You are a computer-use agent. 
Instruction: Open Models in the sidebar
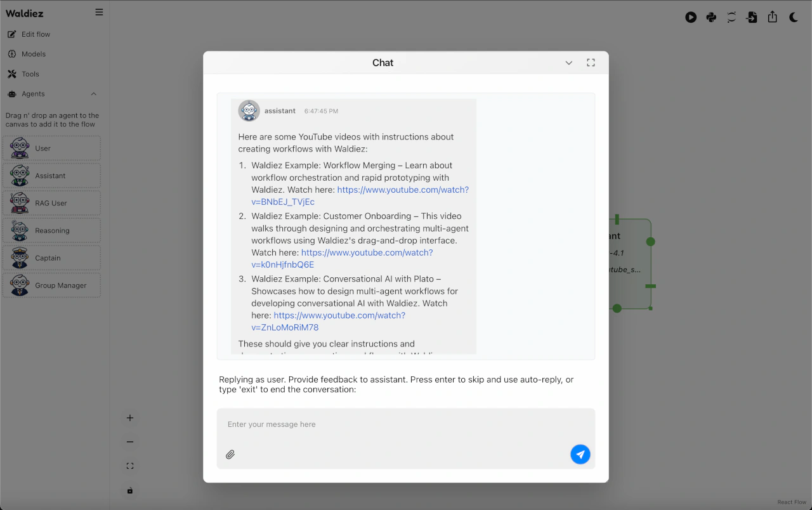(x=34, y=54)
